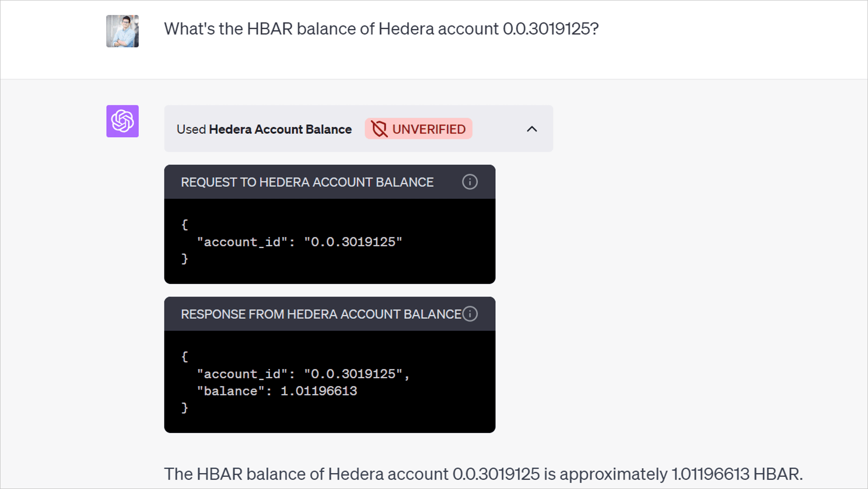Click the info icon in the request header
Screen dimensions: 868x489
coord(470,182)
